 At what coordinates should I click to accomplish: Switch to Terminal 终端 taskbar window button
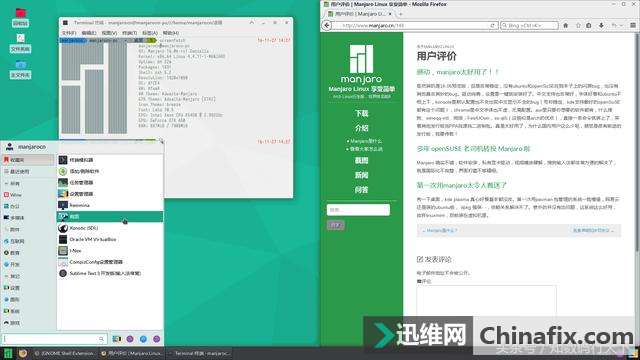[199, 353]
